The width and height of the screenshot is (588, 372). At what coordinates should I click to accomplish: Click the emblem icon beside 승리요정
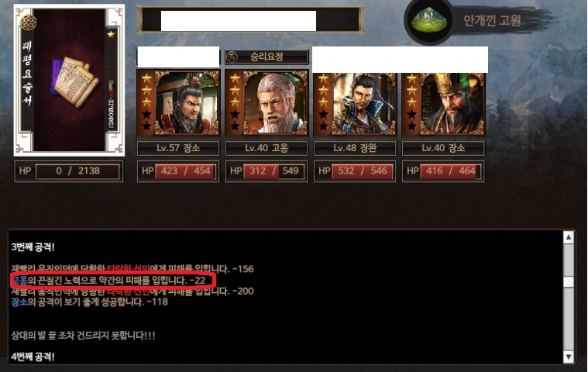pyautogui.click(x=232, y=57)
